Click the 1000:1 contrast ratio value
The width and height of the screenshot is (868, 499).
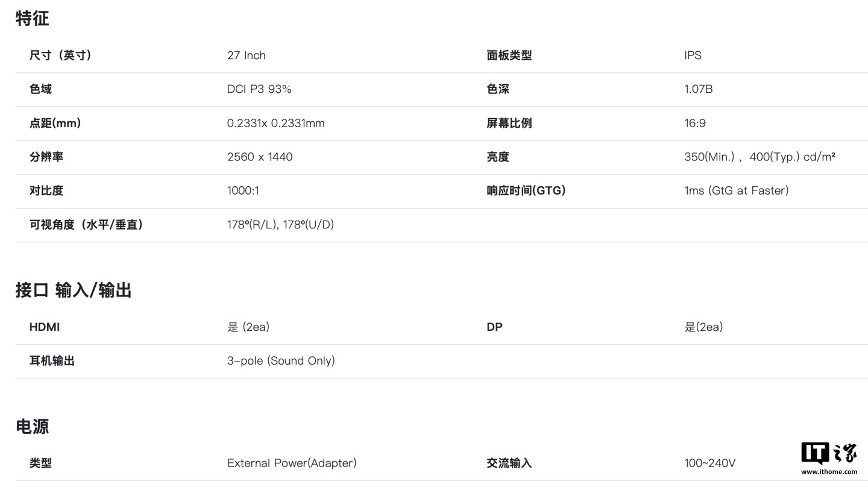pyautogui.click(x=243, y=190)
